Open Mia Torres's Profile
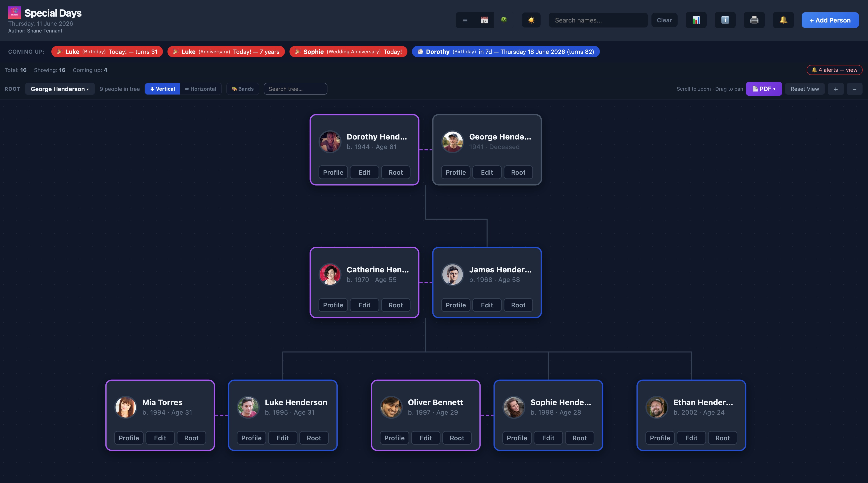This screenshot has height=483, width=868. [x=129, y=438]
